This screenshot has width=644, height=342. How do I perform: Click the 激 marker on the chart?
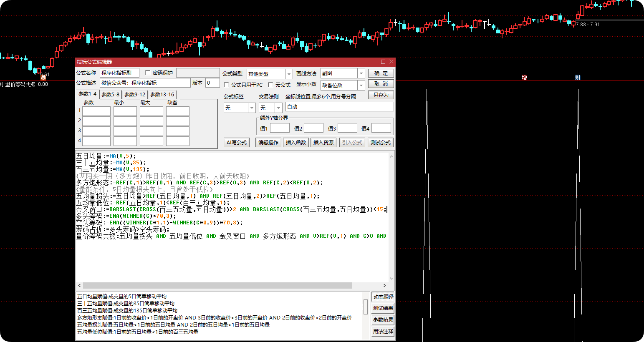tap(43, 78)
